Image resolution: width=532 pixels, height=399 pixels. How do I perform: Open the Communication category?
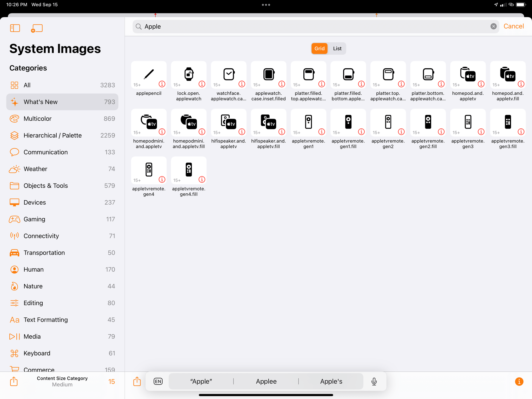[62, 152]
